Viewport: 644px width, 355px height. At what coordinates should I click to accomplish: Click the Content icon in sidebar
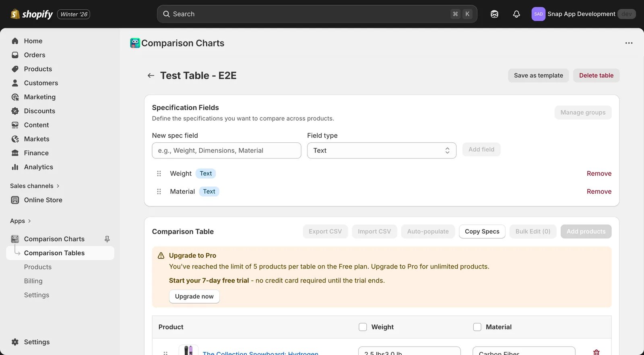(x=15, y=125)
